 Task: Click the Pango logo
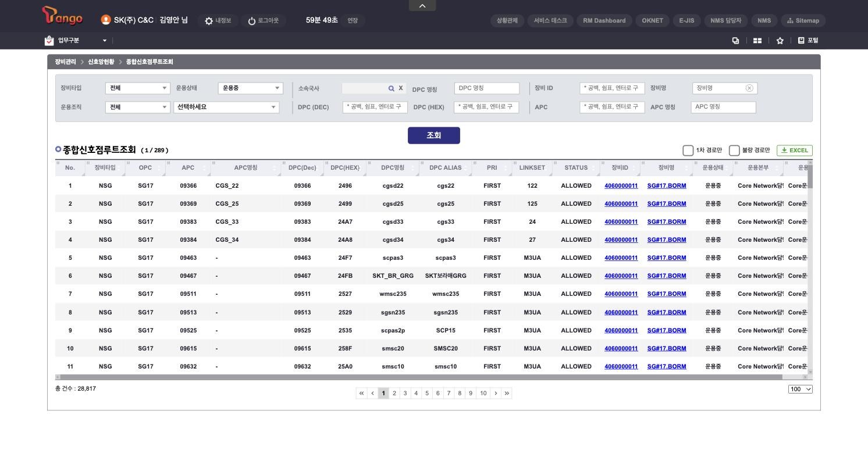tap(63, 16)
